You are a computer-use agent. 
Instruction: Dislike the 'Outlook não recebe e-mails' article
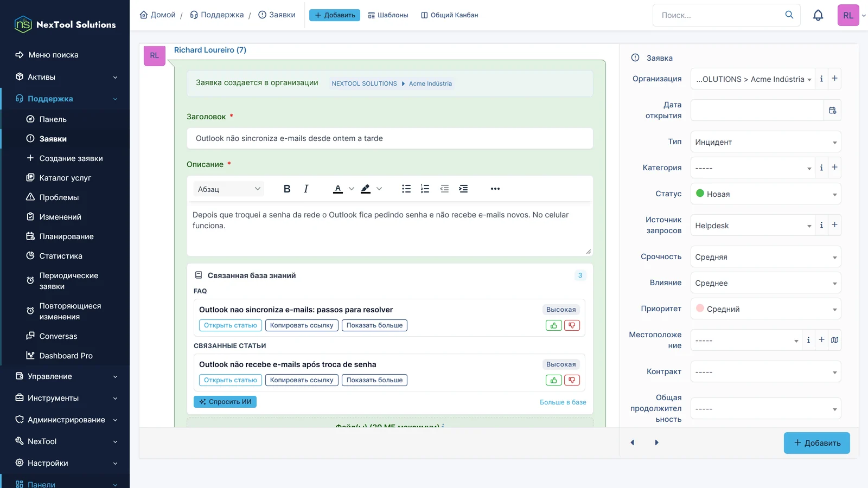pos(572,380)
